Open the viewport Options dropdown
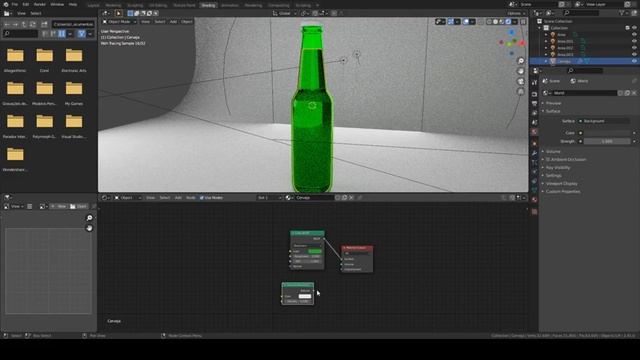 click(x=516, y=13)
